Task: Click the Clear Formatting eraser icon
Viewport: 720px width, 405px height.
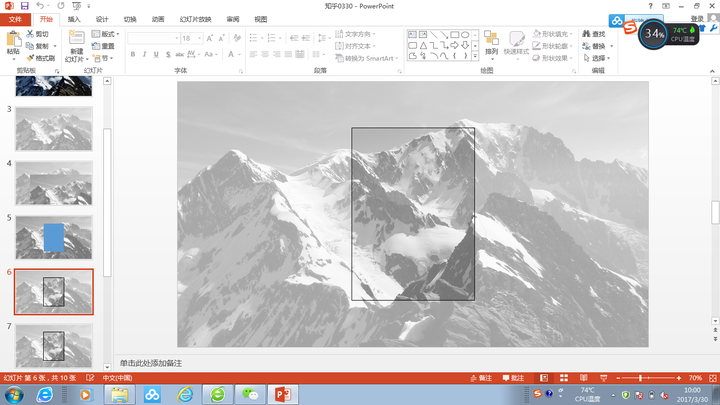Action: (237, 38)
